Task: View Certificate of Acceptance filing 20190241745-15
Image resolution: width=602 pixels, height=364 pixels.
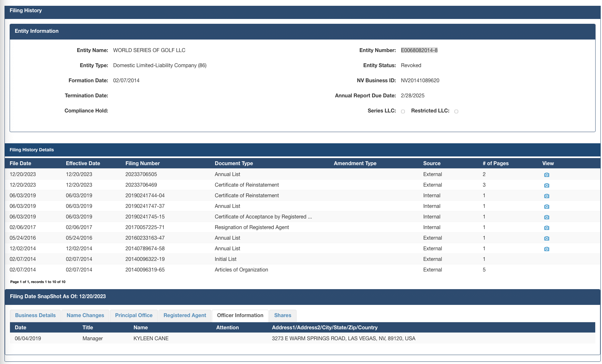Action: pos(546,217)
